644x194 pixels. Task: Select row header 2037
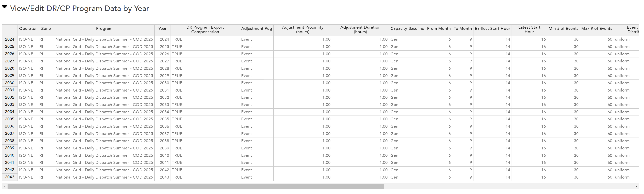[10, 134]
